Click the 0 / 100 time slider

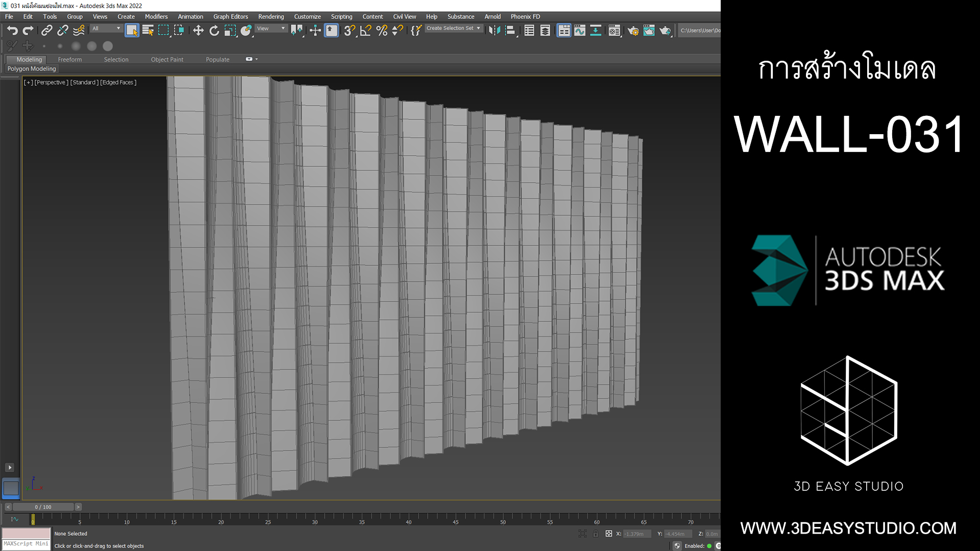(x=43, y=507)
